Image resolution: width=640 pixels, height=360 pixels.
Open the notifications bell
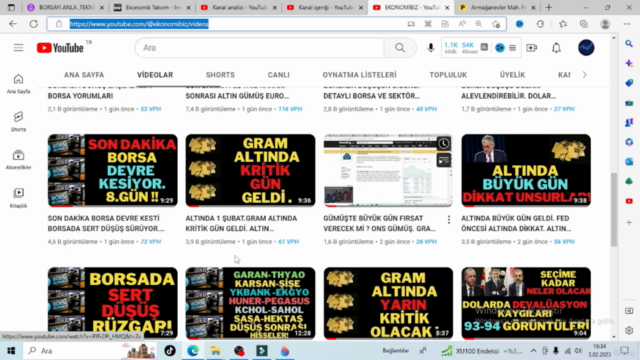[x=556, y=48]
